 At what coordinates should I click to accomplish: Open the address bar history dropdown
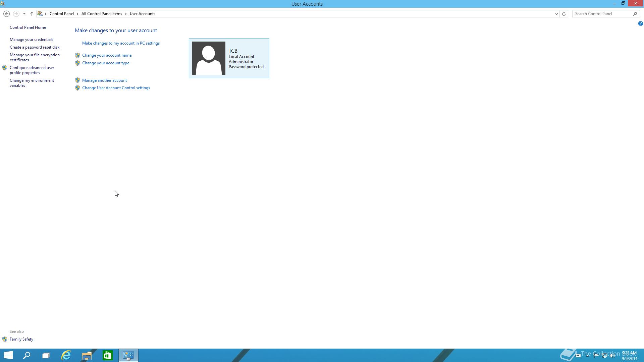point(556,14)
